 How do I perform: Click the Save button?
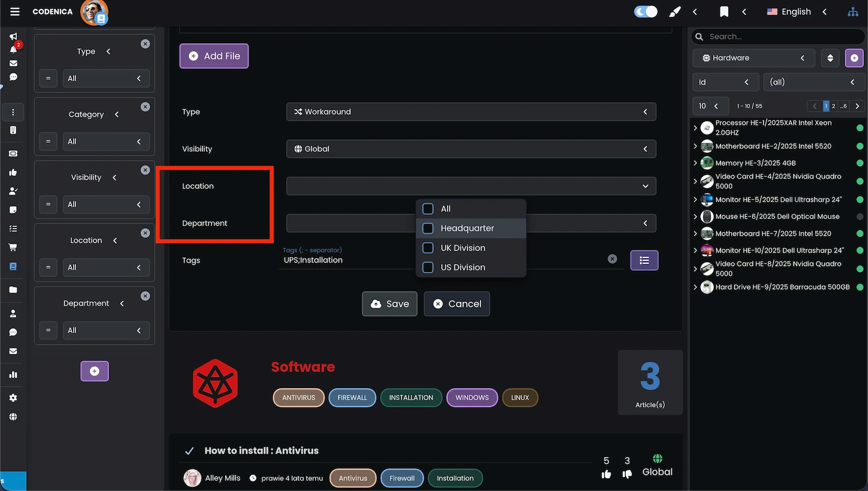(389, 304)
